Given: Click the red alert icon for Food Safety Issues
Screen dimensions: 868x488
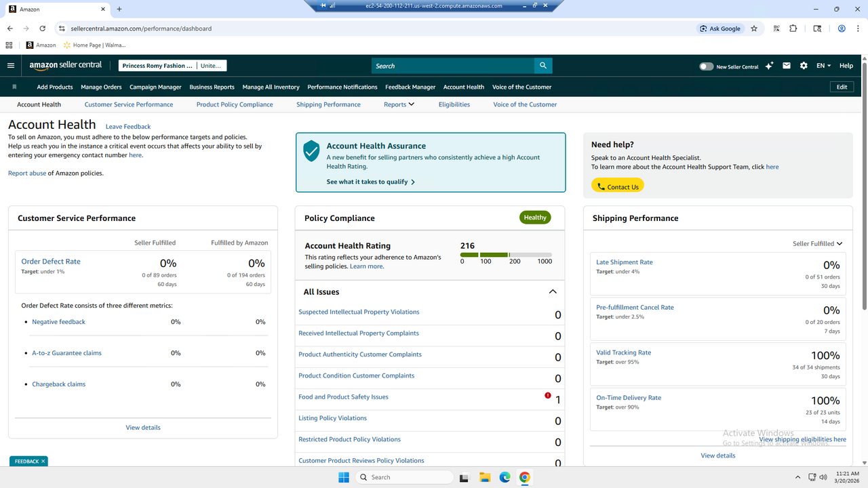Looking at the screenshot, I should pos(548,396).
